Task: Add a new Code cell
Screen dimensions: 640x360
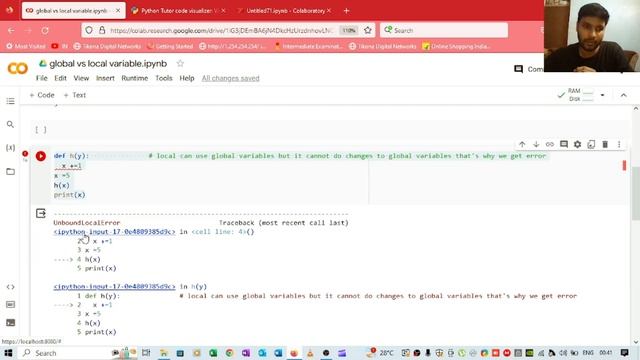Action: [42, 95]
